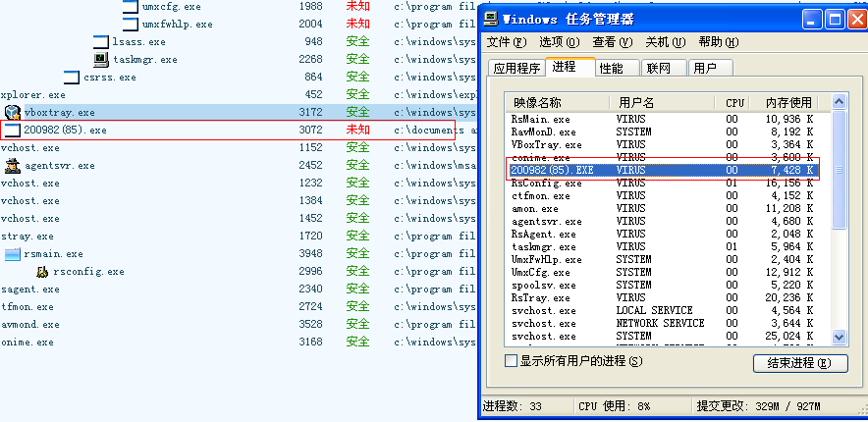Sort by 映像名称 column header
Viewport: 868px width, 422px height.
(558, 102)
